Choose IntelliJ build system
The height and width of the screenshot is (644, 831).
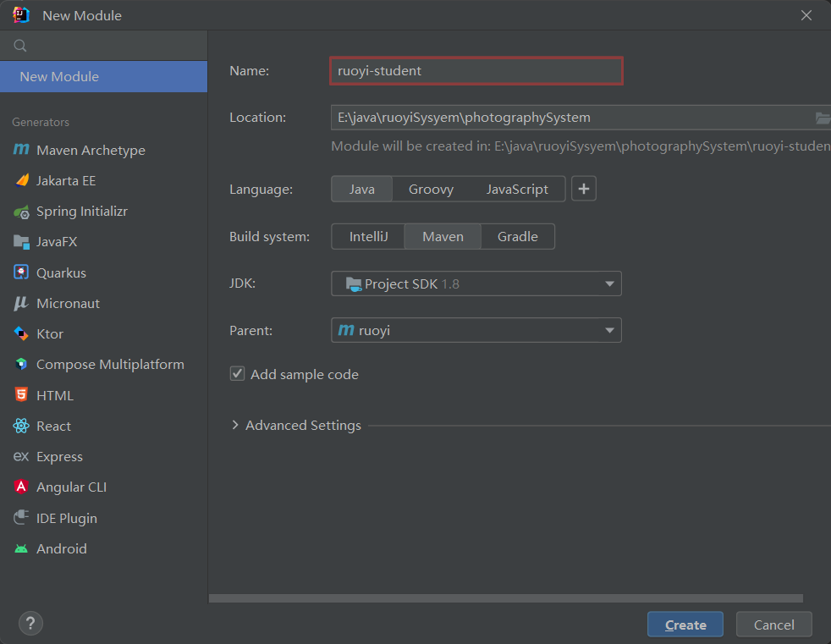point(368,236)
